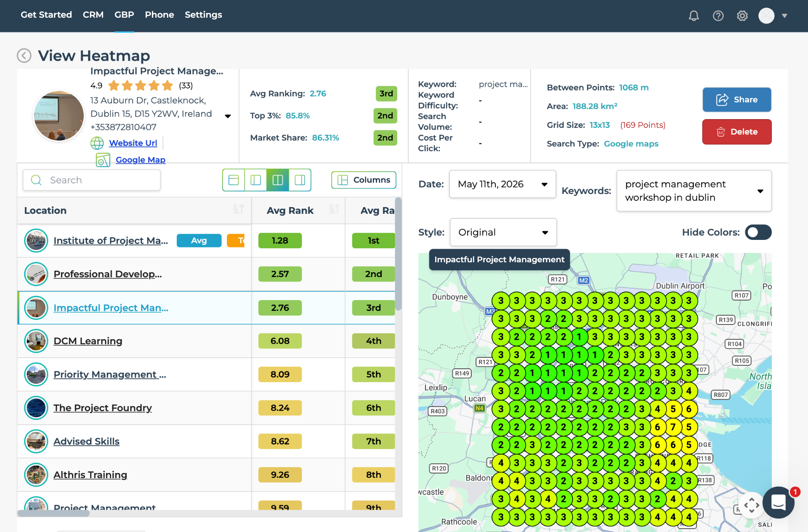The image size is (808, 532).
Task: Open the help question mark icon
Action: [x=718, y=16]
